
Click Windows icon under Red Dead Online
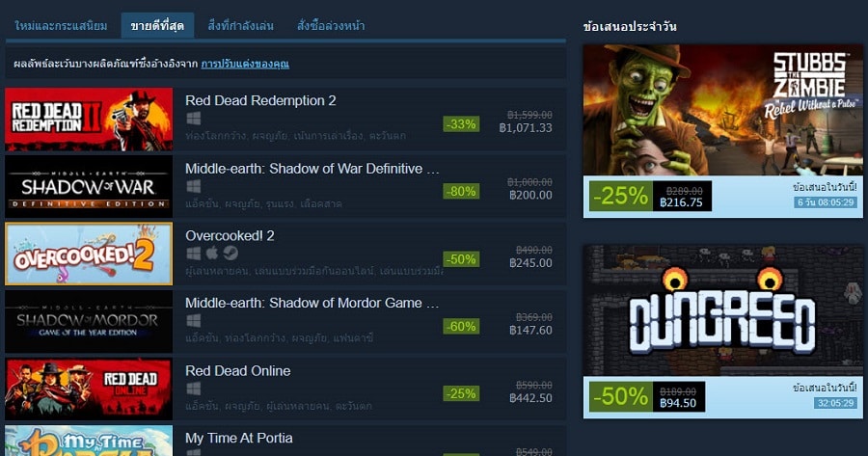193,389
